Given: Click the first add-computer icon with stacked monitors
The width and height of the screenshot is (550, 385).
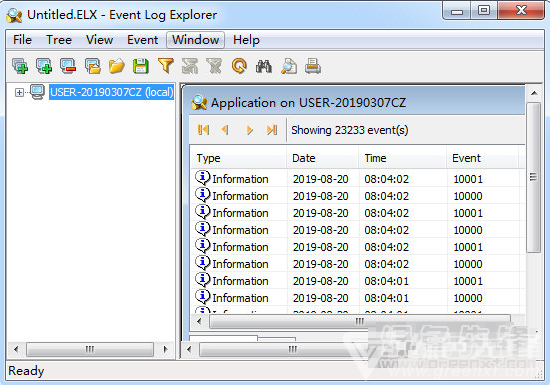Looking at the screenshot, I should coord(20,66).
